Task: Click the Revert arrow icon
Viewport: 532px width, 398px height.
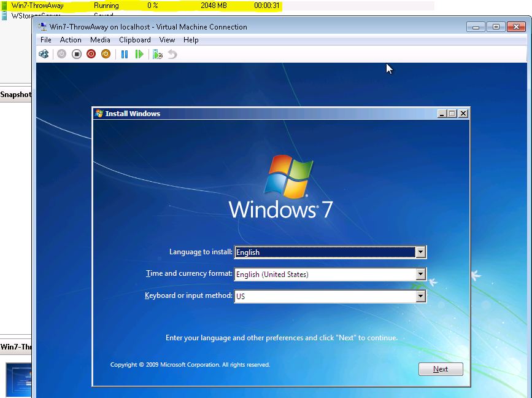Action: [172, 54]
